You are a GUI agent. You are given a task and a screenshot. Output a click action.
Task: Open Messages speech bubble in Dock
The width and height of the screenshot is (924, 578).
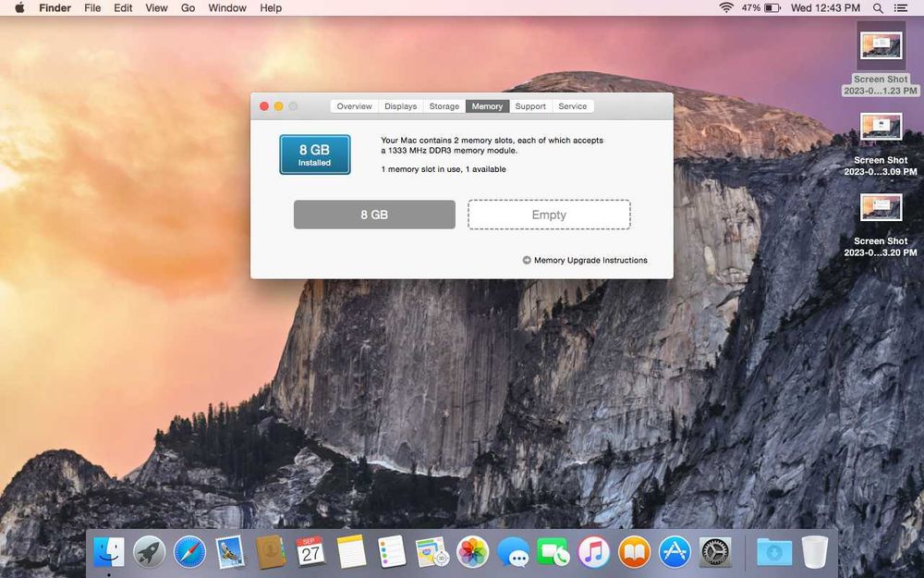[x=513, y=552]
